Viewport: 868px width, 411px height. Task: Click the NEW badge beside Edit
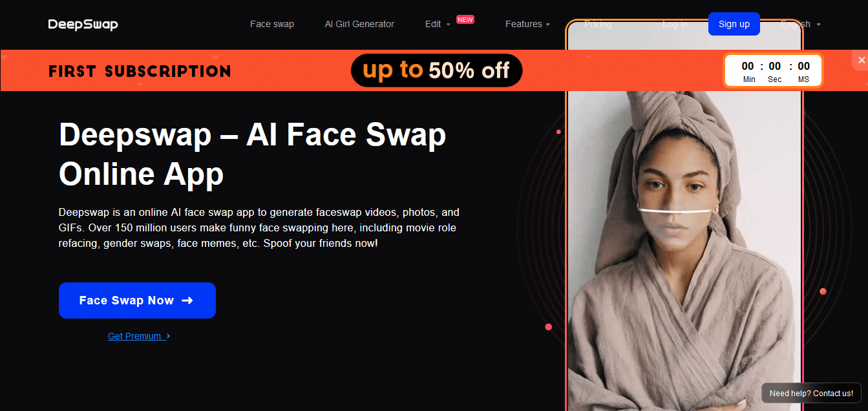tap(465, 19)
